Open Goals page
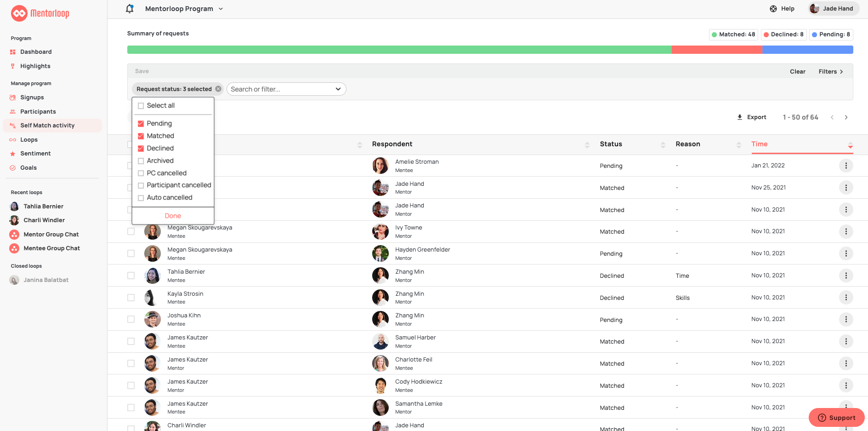This screenshot has height=431, width=868. pos(28,168)
